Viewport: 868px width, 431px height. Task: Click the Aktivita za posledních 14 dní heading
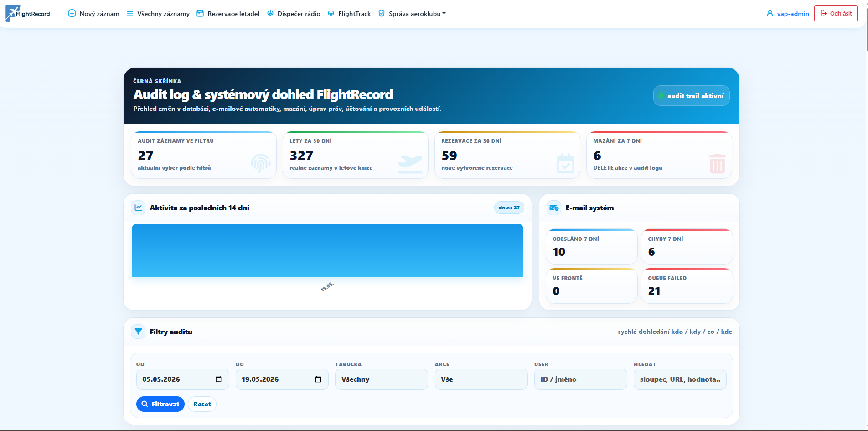pos(200,208)
